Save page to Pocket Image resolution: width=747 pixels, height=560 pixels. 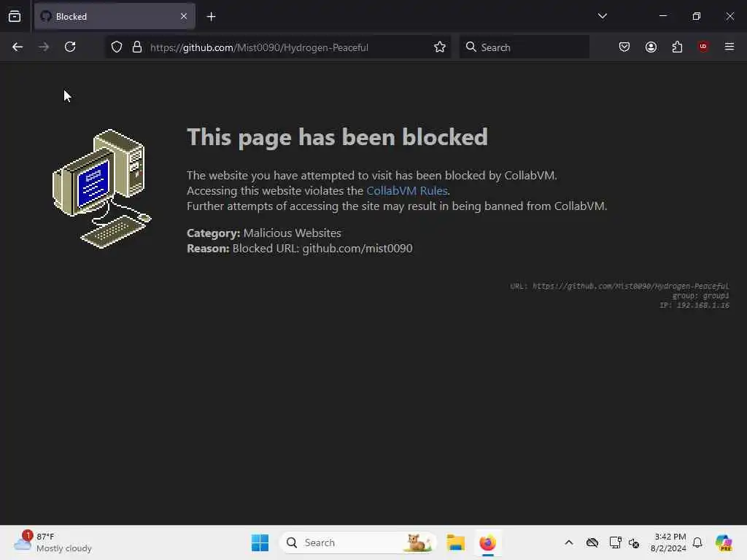[x=624, y=47]
